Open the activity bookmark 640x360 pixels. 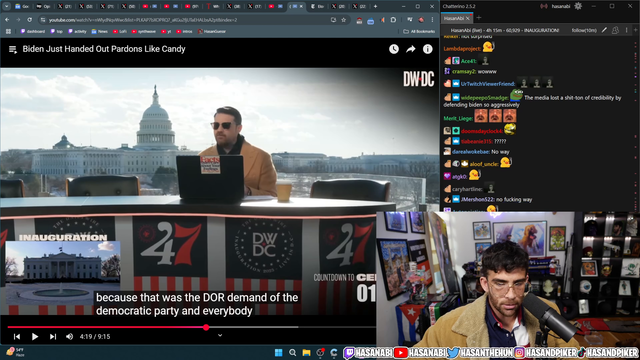point(78,31)
